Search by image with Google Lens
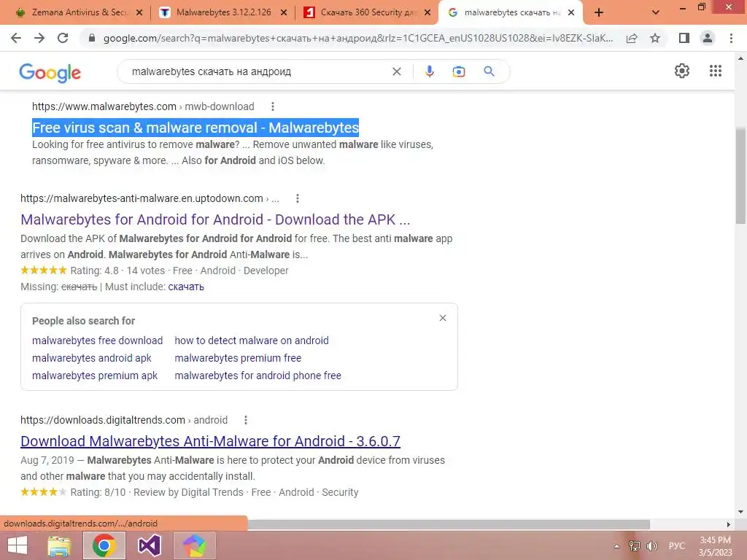 458,71
